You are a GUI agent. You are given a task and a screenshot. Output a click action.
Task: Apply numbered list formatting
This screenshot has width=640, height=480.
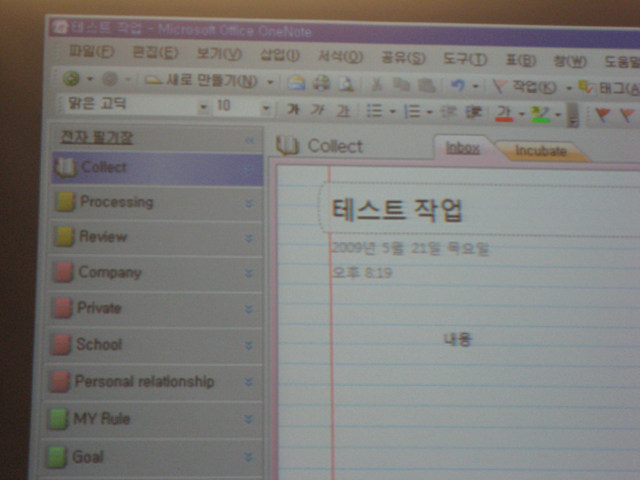tap(412, 111)
